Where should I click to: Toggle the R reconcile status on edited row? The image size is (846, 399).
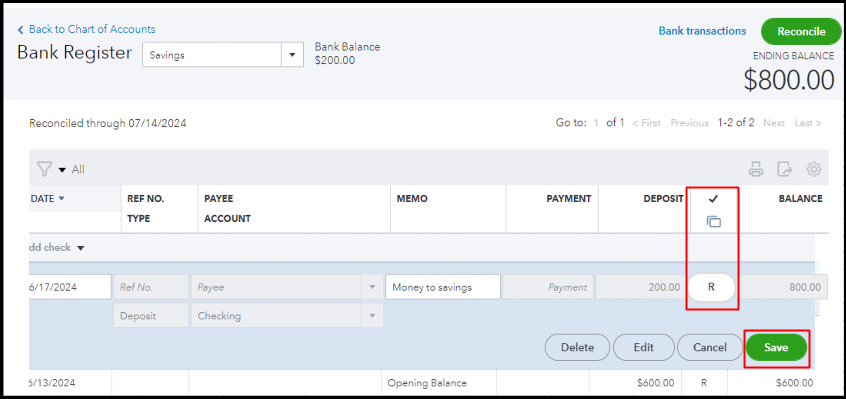[711, 287]
